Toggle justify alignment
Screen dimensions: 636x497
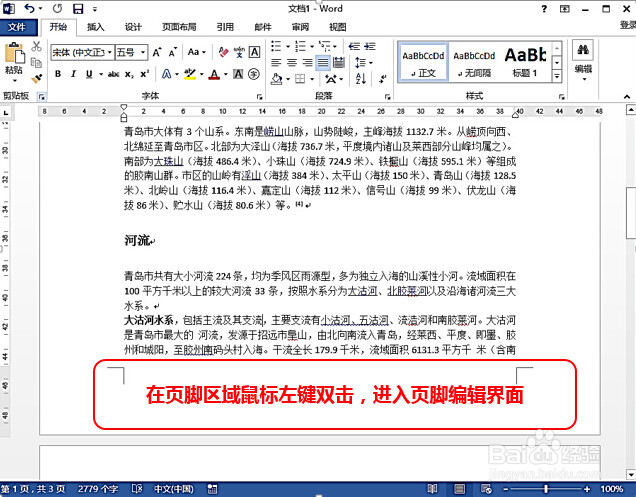(323, 62)
